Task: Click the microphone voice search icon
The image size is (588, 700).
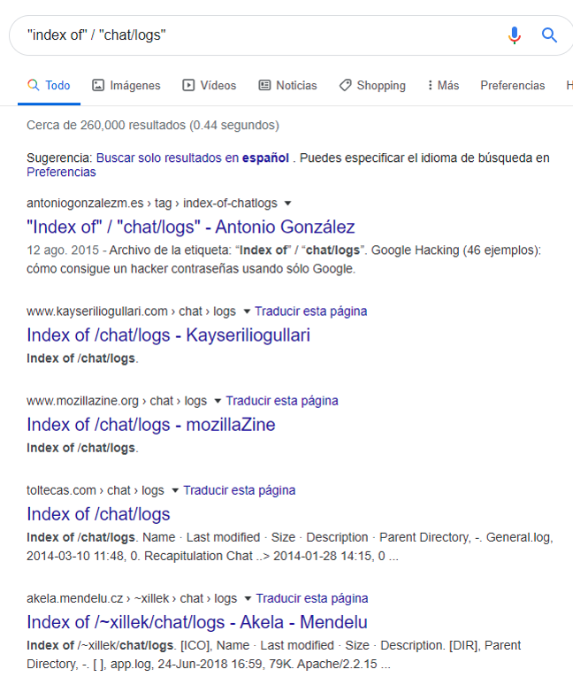Action: click(515, 35)
